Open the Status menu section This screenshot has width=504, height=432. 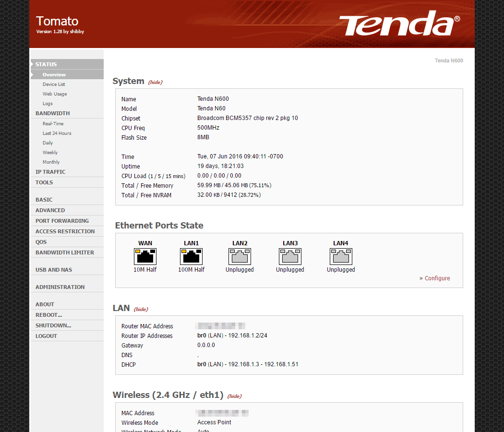click(67, 64)
